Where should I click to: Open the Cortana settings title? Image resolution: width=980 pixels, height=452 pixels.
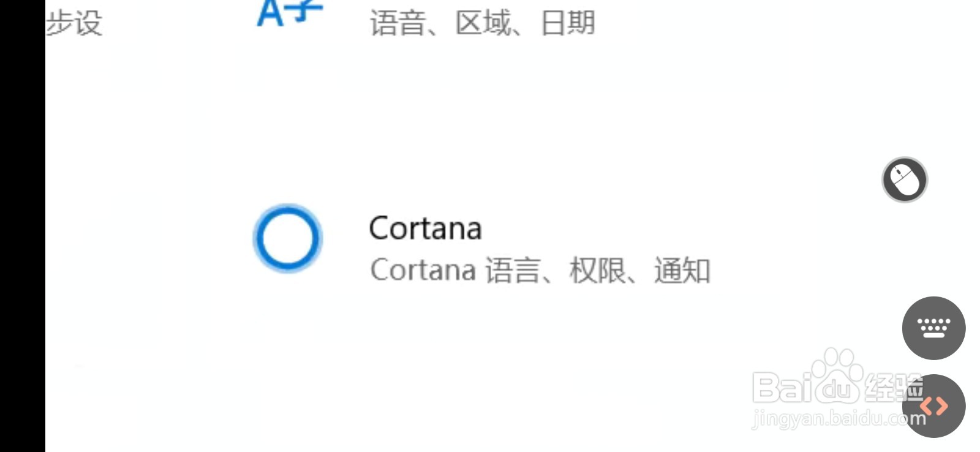tap(425, 228)
